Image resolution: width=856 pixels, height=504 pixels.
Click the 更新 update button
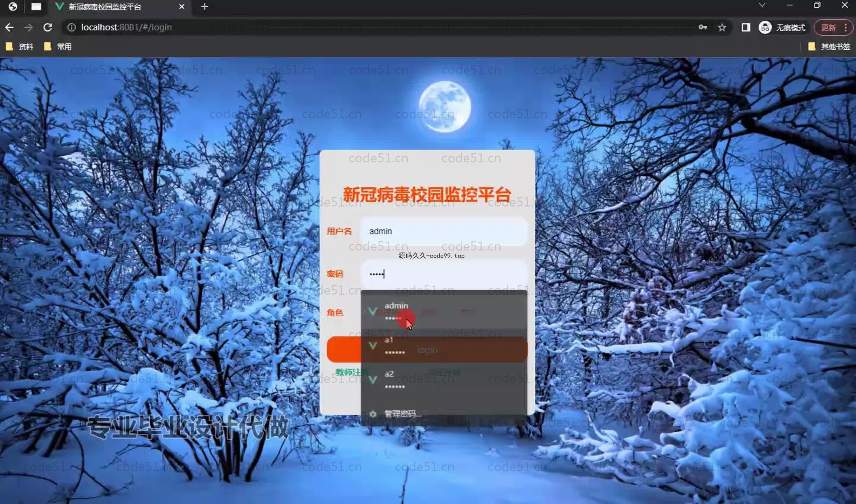(x=834, y=27)
